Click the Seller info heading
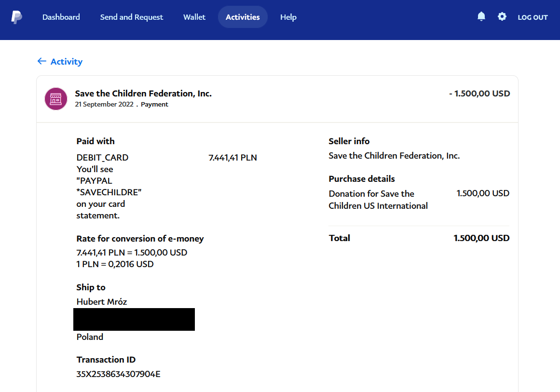The height and width of the screenshot is (392, 560). (349, 141)
